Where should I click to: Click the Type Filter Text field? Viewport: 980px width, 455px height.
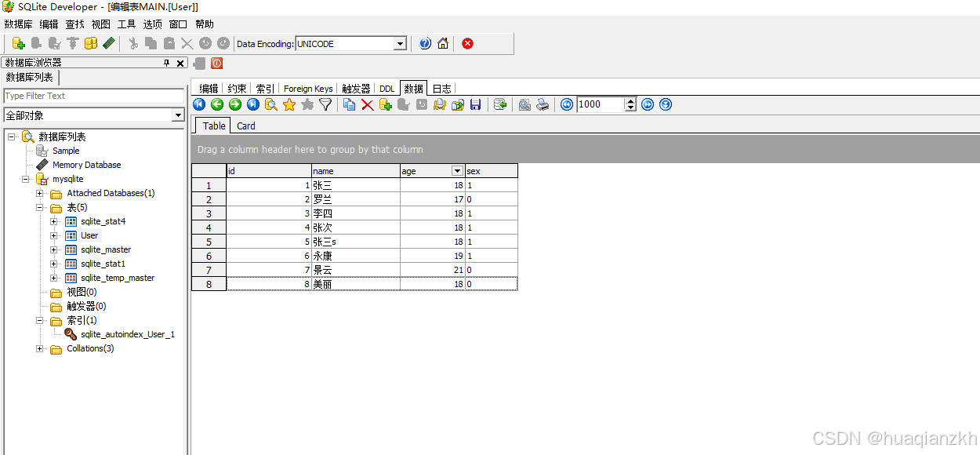[x=94, y=96]
